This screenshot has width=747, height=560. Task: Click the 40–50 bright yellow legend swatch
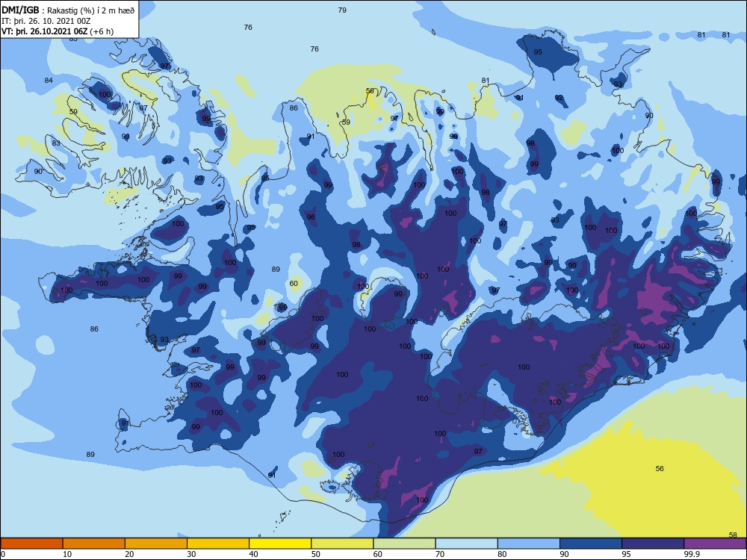(280, 544)
